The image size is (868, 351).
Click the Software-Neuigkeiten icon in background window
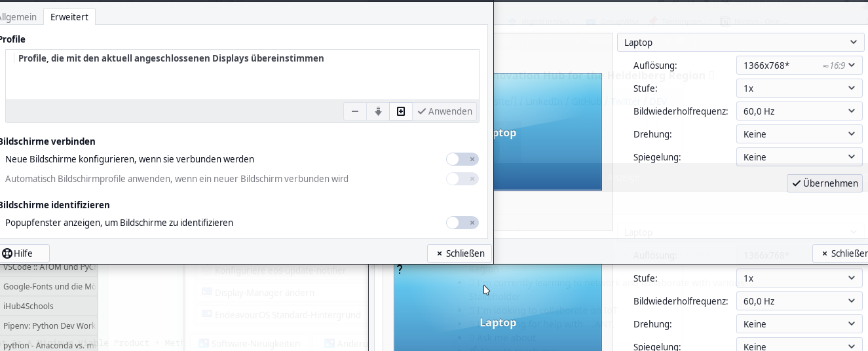[204, 343]
